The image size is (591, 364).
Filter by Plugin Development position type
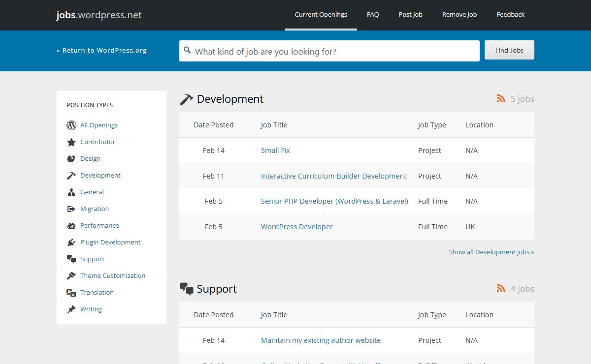pyautogui.click(x=110, y=243)
